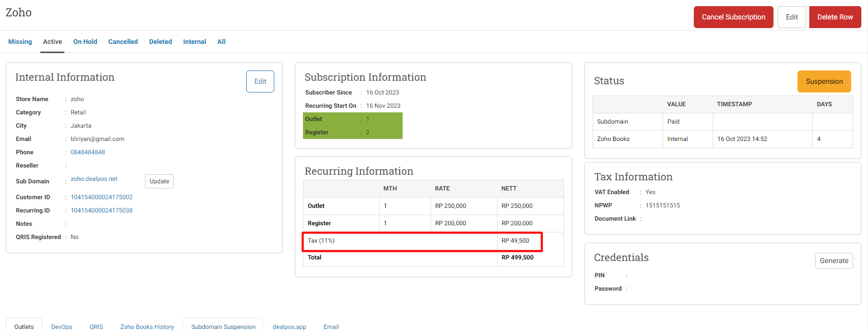Click the Zoho Books days value 4
868x331 pixels.
pyautogui.click(x=818, y=139)
